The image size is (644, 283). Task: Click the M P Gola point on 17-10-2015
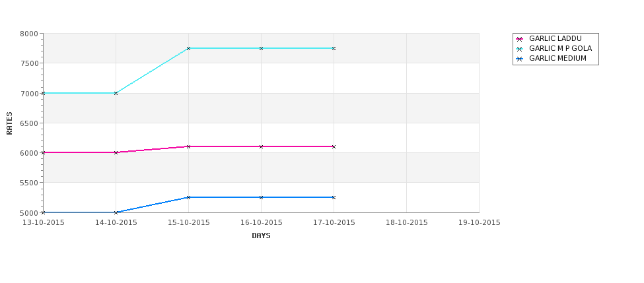tap(334, 48)
